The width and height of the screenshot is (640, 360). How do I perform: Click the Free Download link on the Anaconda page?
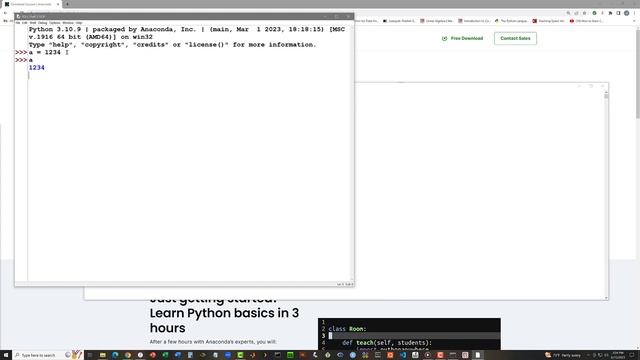pos(462,38)
